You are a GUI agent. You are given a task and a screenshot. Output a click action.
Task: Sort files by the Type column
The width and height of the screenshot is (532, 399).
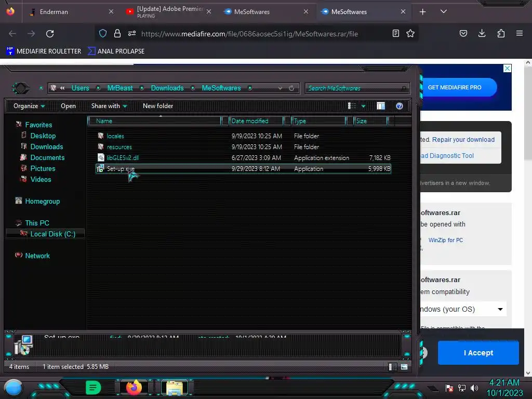click(319, 121)
